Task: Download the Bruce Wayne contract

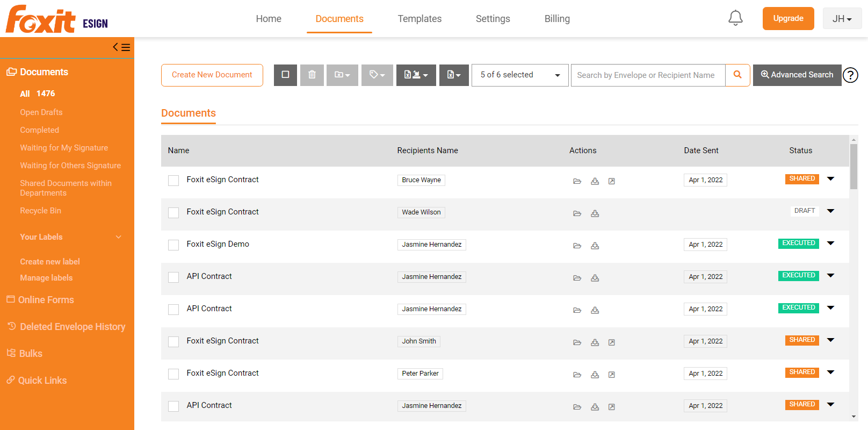Action: tap(595, 181)
